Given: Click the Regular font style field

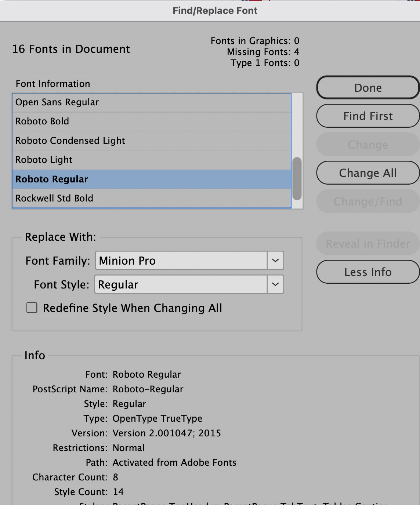Looking at the screenshot, I should (x=181, y=284).
